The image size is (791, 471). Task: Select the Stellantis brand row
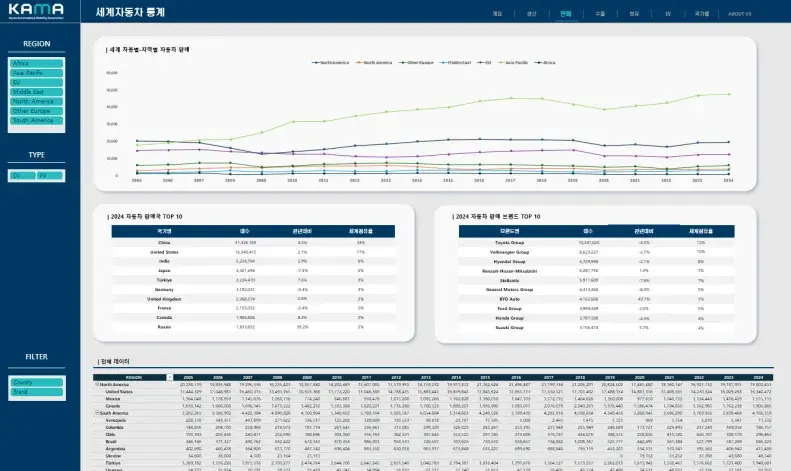pos(596,280)
